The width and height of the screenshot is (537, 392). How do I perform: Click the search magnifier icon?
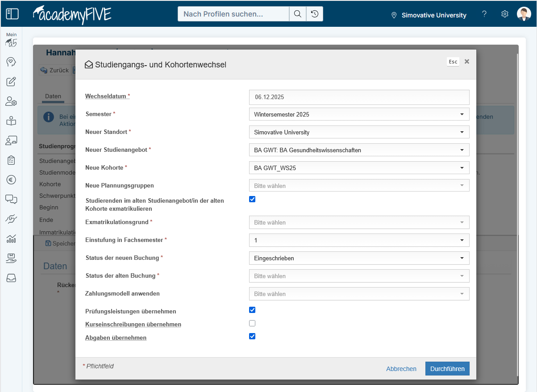pyautogui.click(x=297, y=14)
